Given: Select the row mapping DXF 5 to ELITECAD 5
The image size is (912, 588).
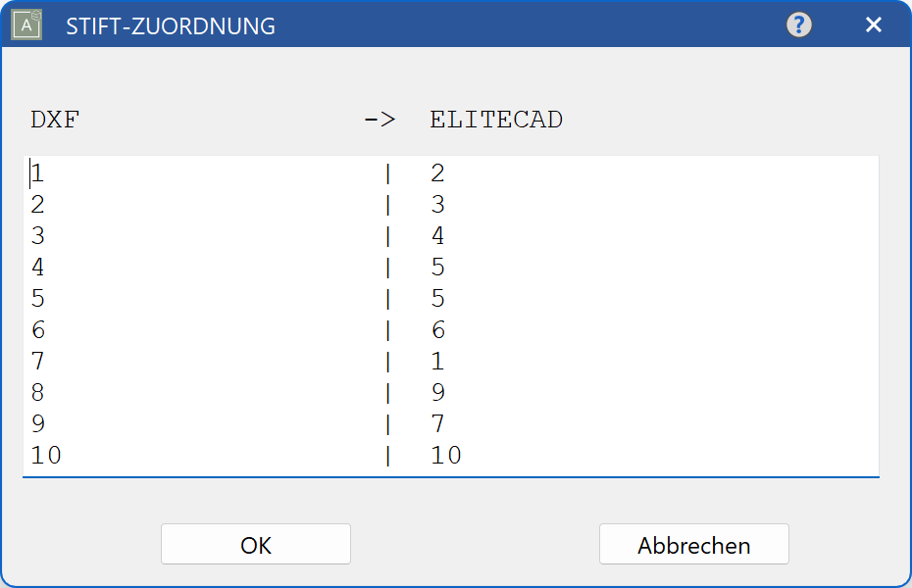Looking at the screenshot, I should tap(196, 298).
